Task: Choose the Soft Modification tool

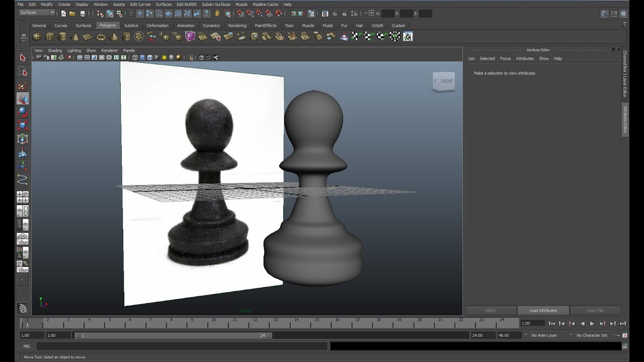Action: click(23, 153)
